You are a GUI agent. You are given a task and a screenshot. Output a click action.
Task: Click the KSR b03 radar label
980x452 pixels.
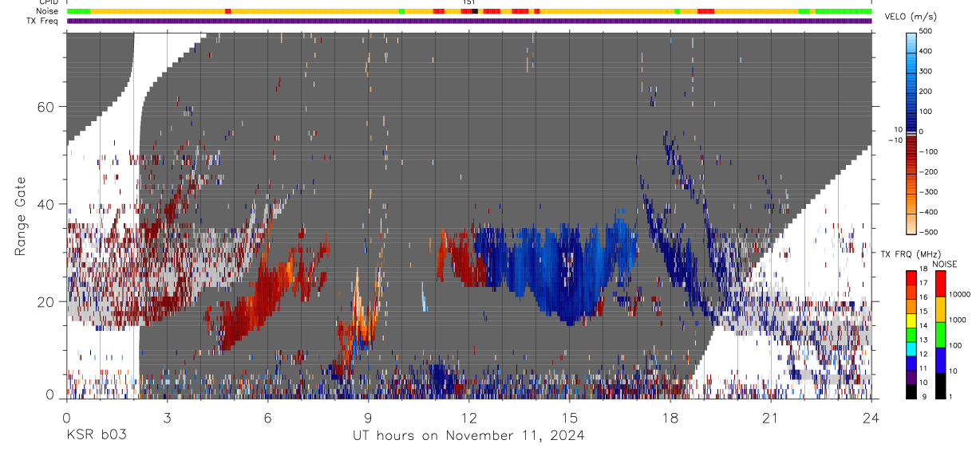coord(96,435)
